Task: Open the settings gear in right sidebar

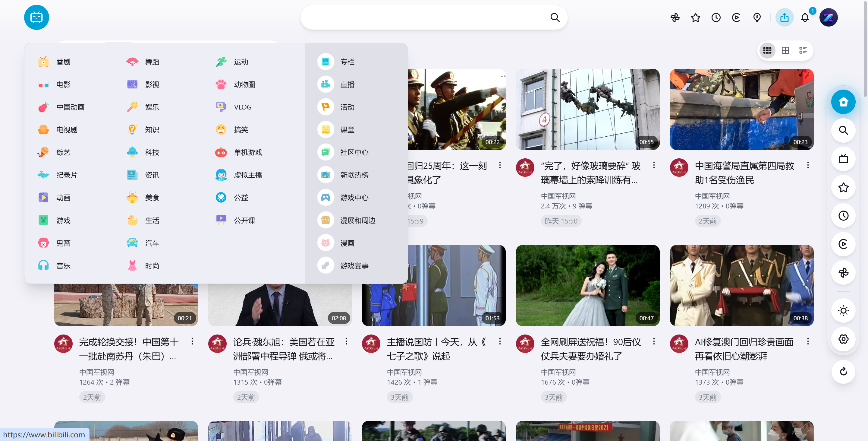Action: pos(843,339)
